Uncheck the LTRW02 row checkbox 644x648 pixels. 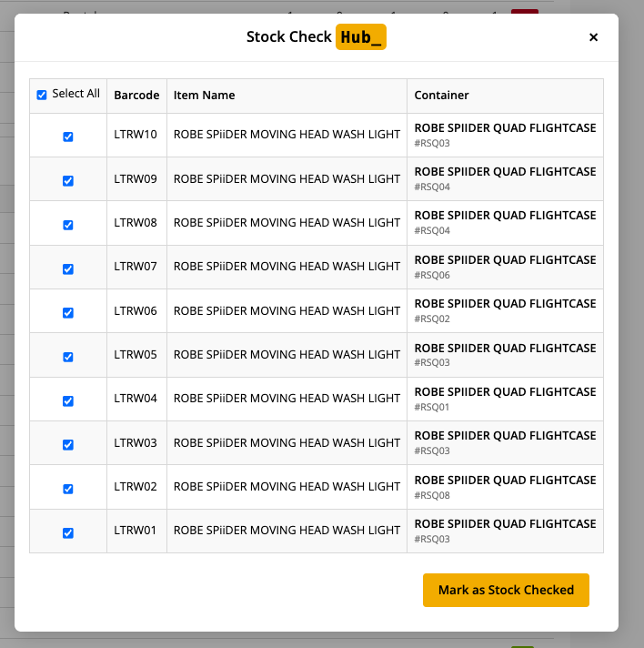tap(68, 489)
